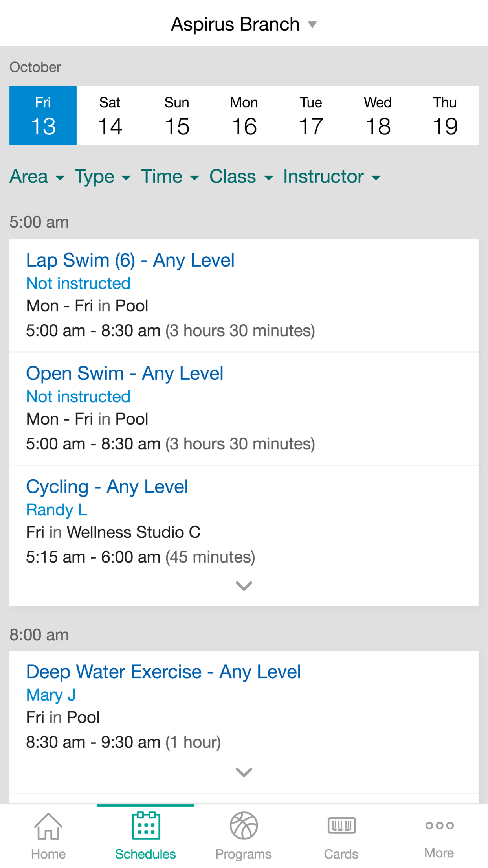The image size is (488, 868).
Task: Open Open Swim - Any Level link
Action: tap(125, 373)
